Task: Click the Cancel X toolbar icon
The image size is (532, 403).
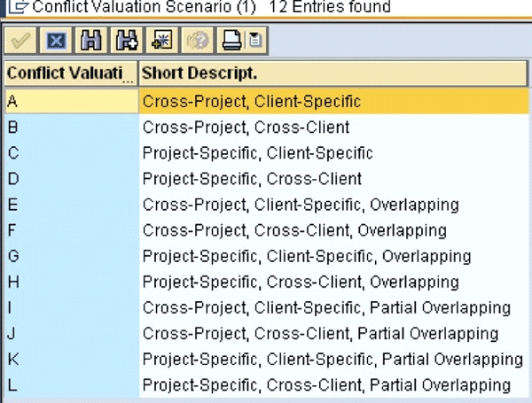Action: (55, 41)
